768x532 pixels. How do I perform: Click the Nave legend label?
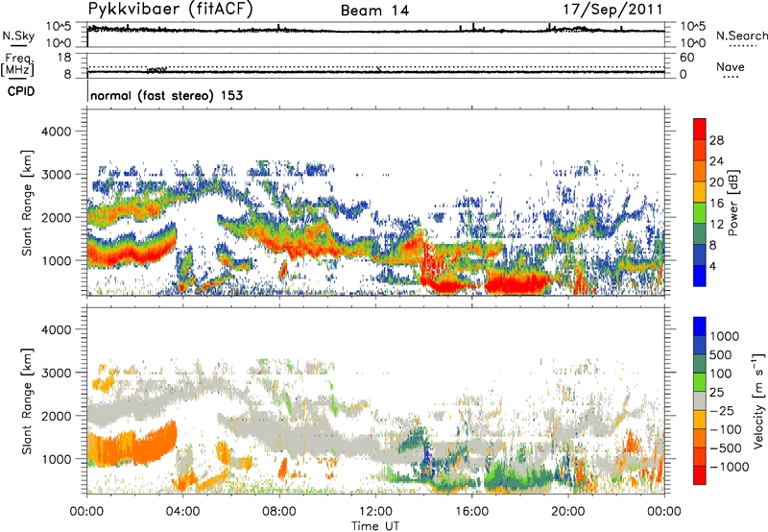coord(731,67)
